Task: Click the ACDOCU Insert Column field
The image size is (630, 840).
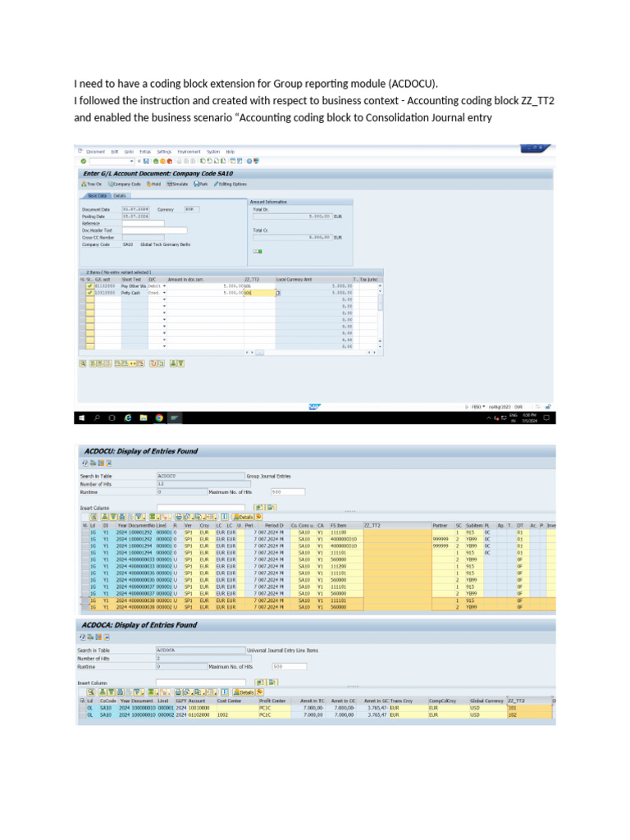Action: coord(201,507)
